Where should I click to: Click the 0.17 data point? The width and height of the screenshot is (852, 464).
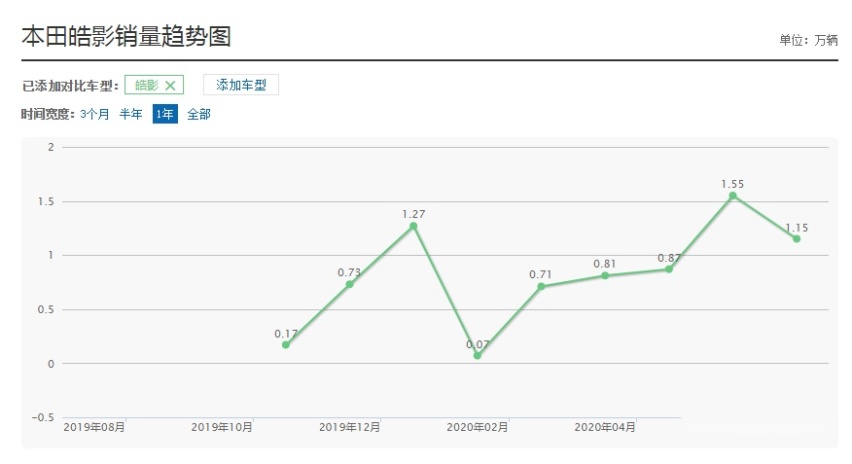tap(286, 344)
